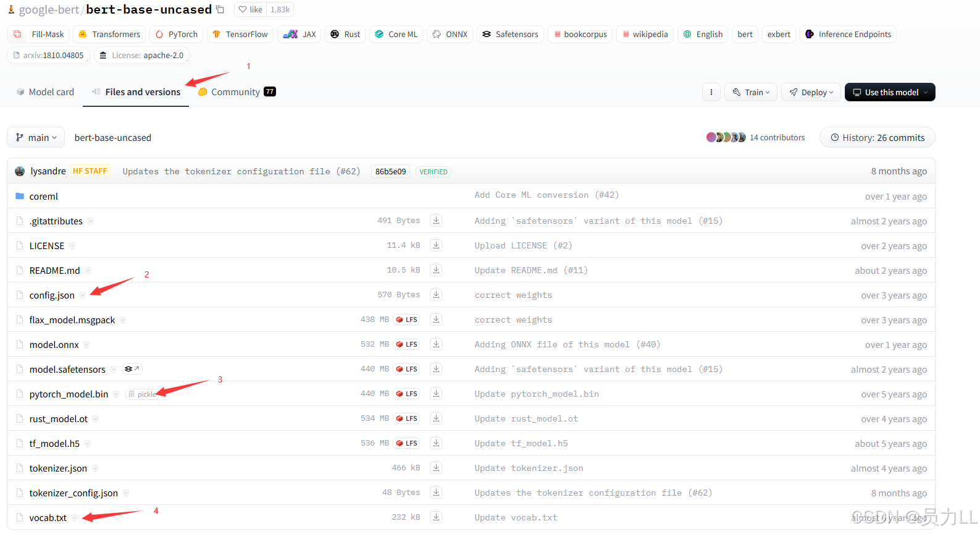Click the Core ML tag
Screen dimensions: 980x534
tap(396, 34)
